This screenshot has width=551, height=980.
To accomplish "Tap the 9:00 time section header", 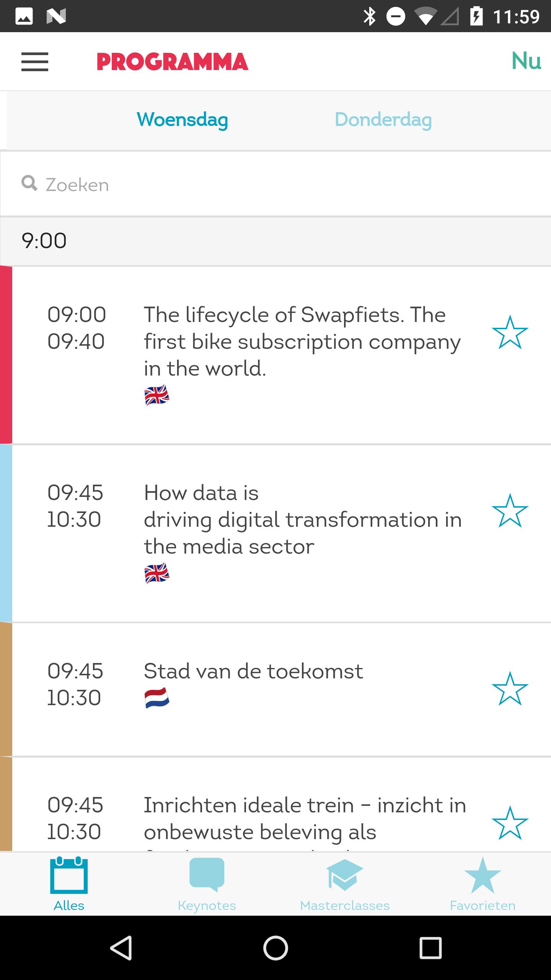I will tap(275, 241).
